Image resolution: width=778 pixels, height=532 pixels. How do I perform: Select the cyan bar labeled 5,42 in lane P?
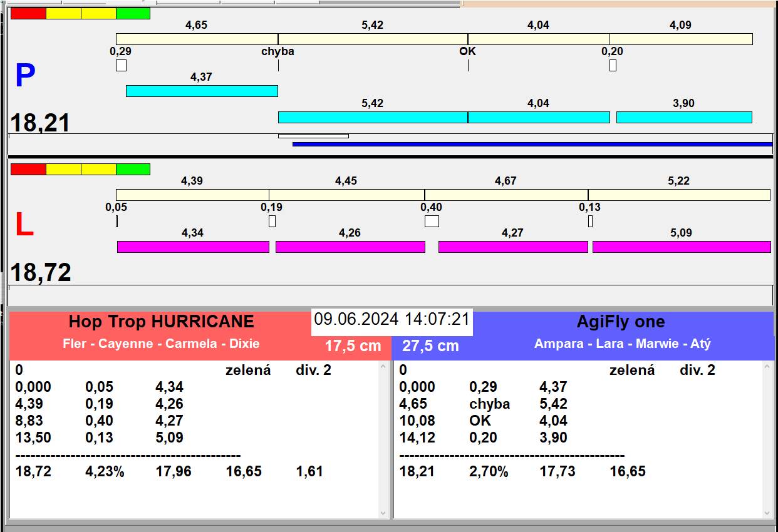[373, 117]
